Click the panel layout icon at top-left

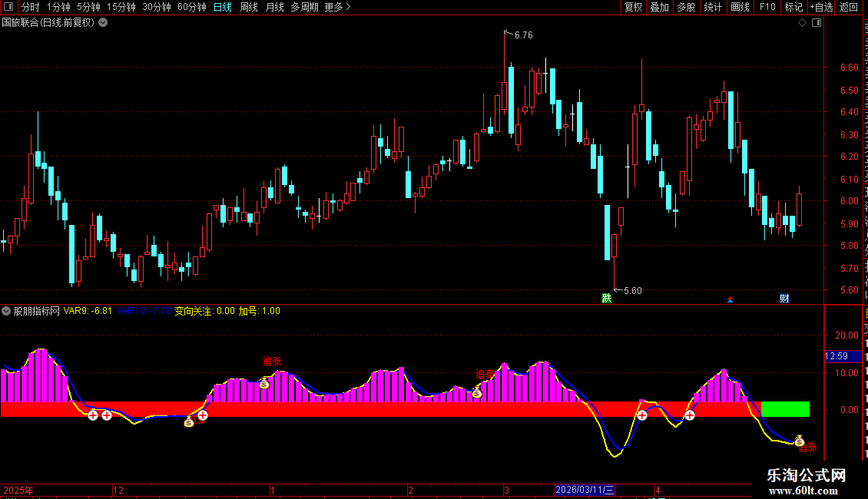[8, 7]
